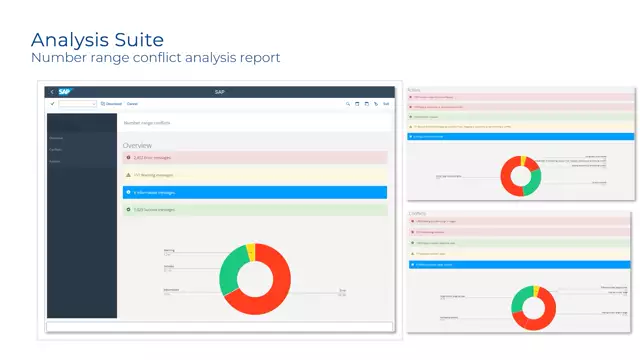Image resolution: width=640 pixels, height=360 pixels.
Task: Open the green strip in Actions panel
Action: click(521, 117)
